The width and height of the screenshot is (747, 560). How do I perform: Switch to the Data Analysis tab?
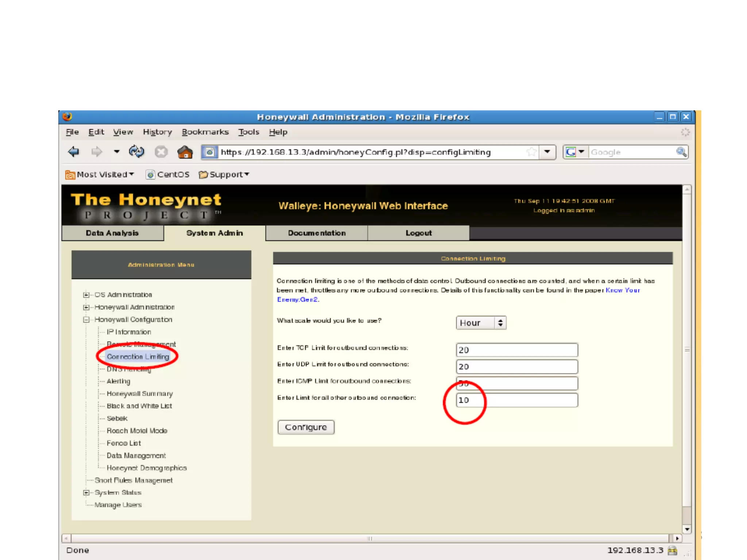(x=112, y=233)
